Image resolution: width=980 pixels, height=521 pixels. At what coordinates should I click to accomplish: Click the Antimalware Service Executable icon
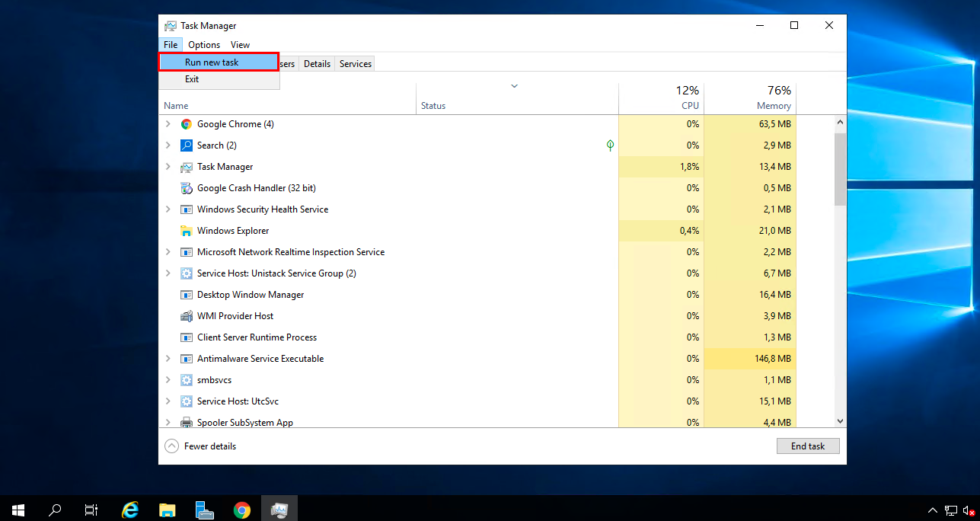[187, 359]
